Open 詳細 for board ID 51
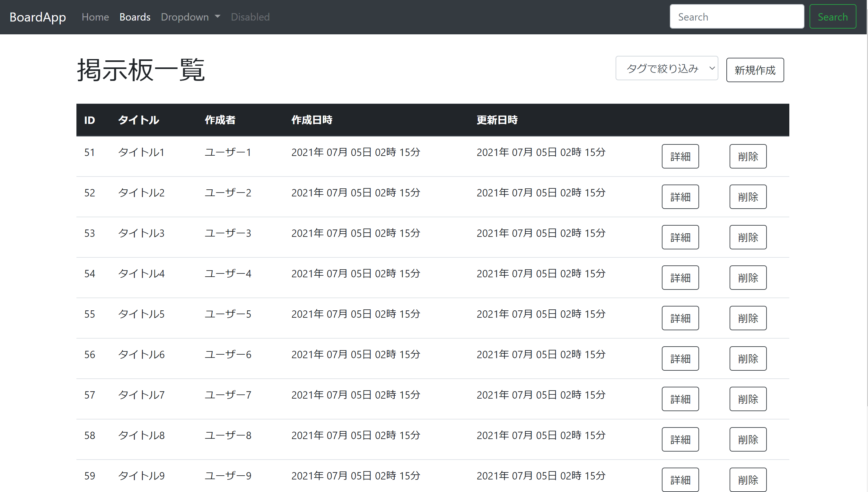The image size is (868, 492). click(680, 156)
